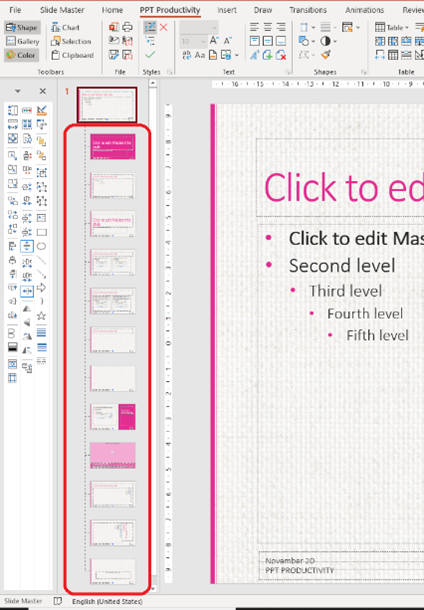
Task: Align paragraph text right in the Text group
Action: [x=281, y=27]
